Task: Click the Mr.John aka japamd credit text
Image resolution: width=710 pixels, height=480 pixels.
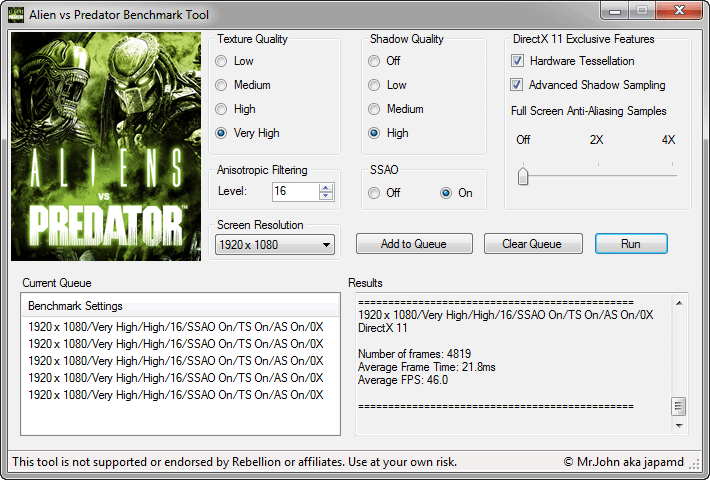Action: (624, 462)
